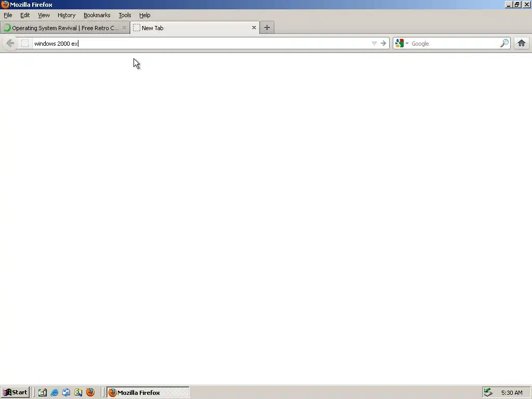
Task: Open the File menu
Action: 8,15
